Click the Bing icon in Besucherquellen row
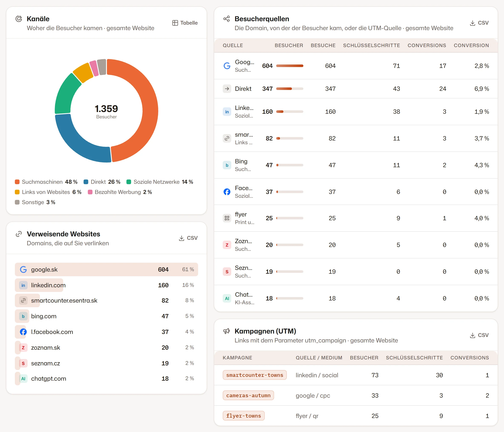This screenshot has height=432, width=504. [227, 165]
